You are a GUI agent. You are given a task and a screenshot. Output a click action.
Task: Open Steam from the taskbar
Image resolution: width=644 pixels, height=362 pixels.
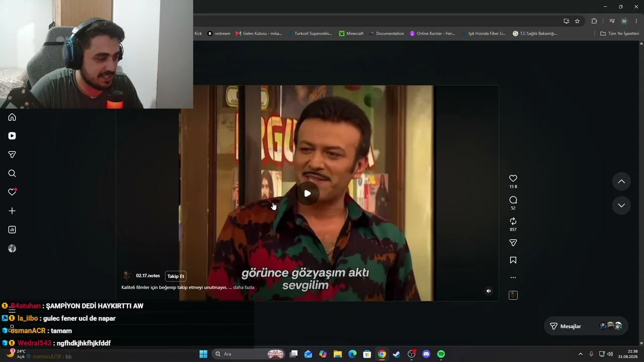(396, 354)
